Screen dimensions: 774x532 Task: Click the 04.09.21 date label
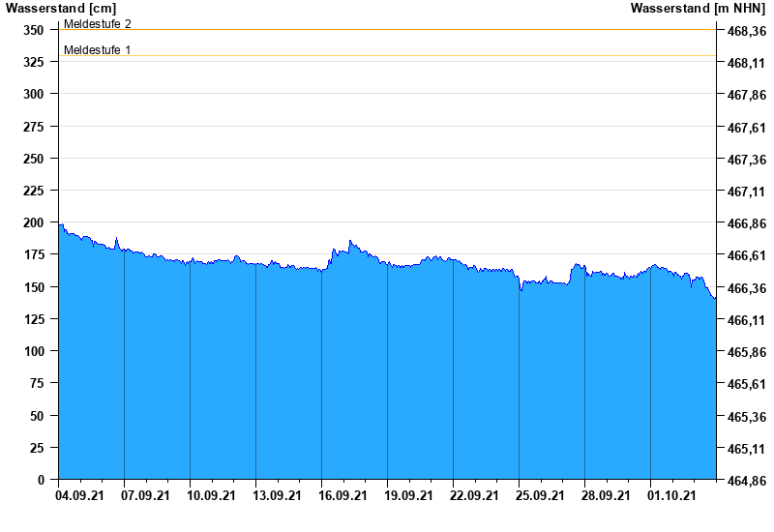(x=80, y=495)
